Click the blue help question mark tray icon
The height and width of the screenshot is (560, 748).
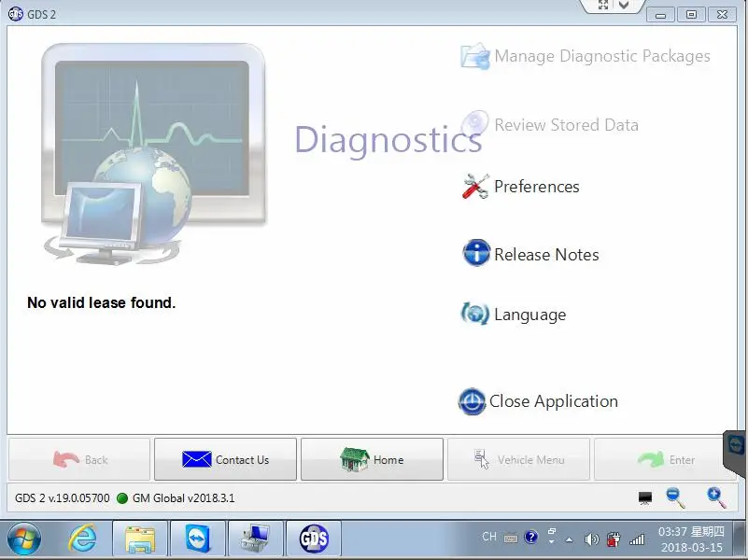531,538
